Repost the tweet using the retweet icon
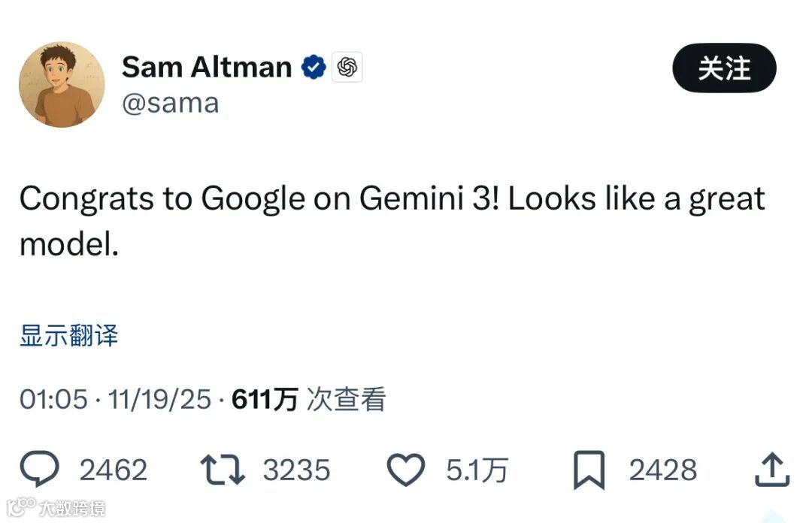Image resolution: width=812 pixels, height=523 pixels. pos(222,470)
